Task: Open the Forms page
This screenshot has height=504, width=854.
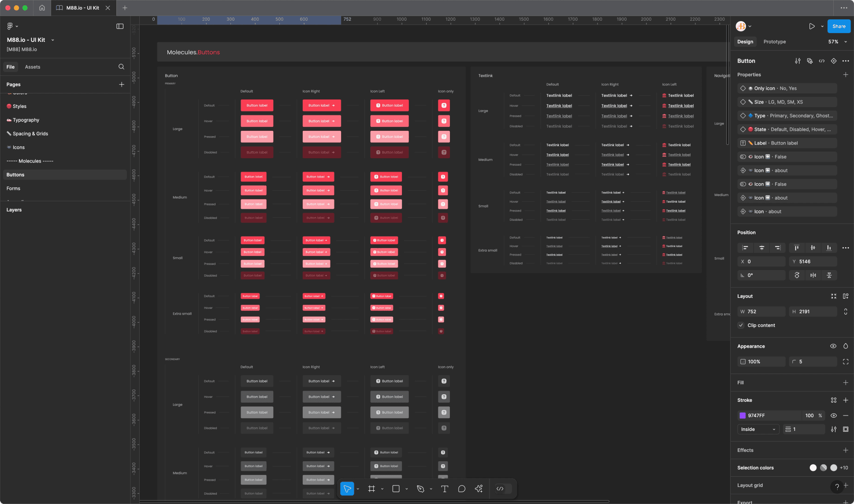Action: pyautogui.click(x=14, y=188)
